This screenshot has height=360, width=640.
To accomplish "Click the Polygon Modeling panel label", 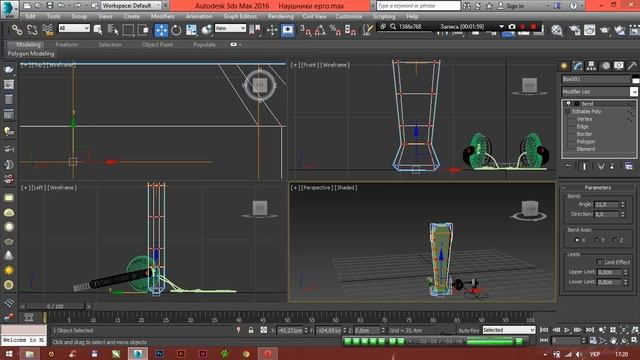I will coord(31,53).
